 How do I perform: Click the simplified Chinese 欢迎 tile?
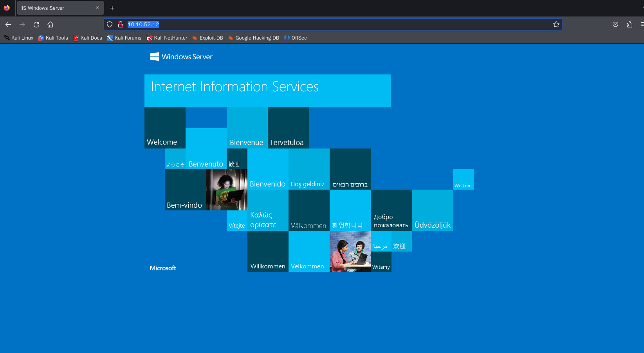coord(402,241)
